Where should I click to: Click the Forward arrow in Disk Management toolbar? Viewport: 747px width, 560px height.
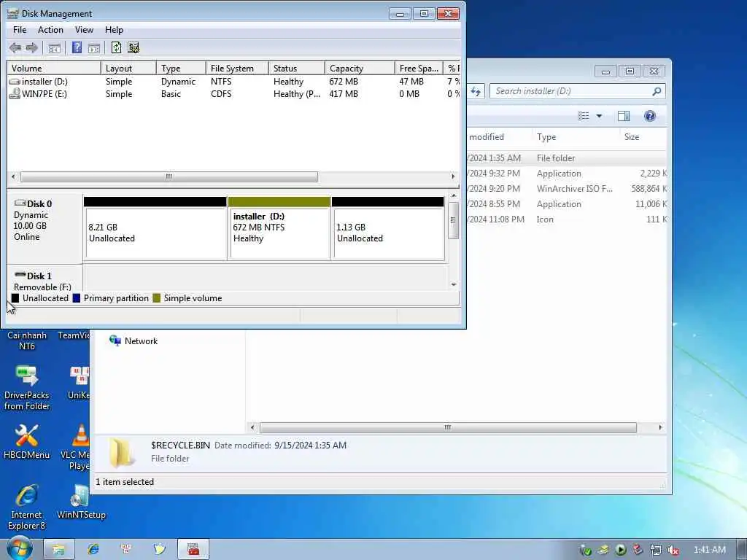coord(32,47)
